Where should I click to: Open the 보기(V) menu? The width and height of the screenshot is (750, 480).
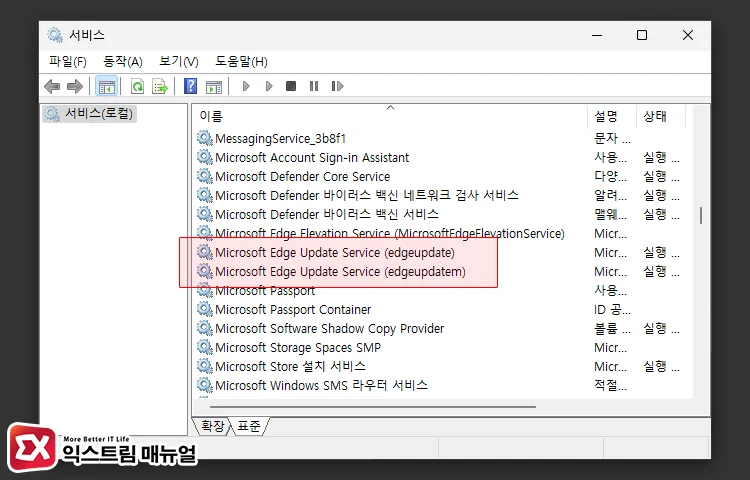179,61
